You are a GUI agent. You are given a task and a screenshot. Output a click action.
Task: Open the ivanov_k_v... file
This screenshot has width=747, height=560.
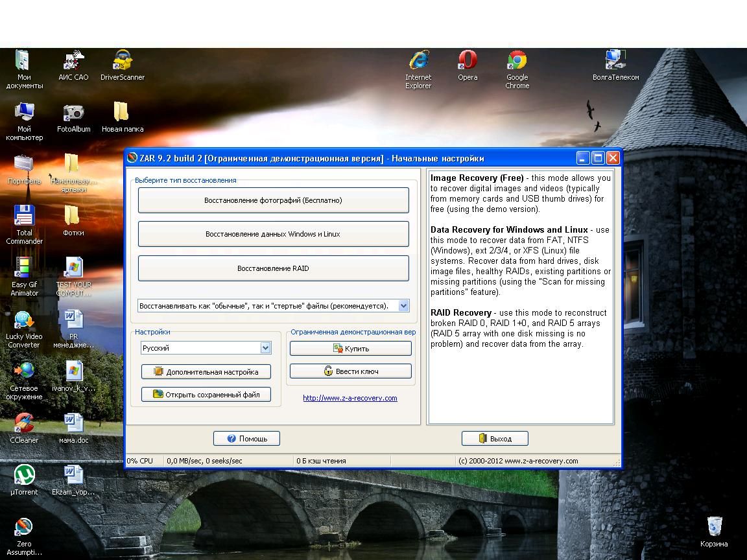(73, 377)
